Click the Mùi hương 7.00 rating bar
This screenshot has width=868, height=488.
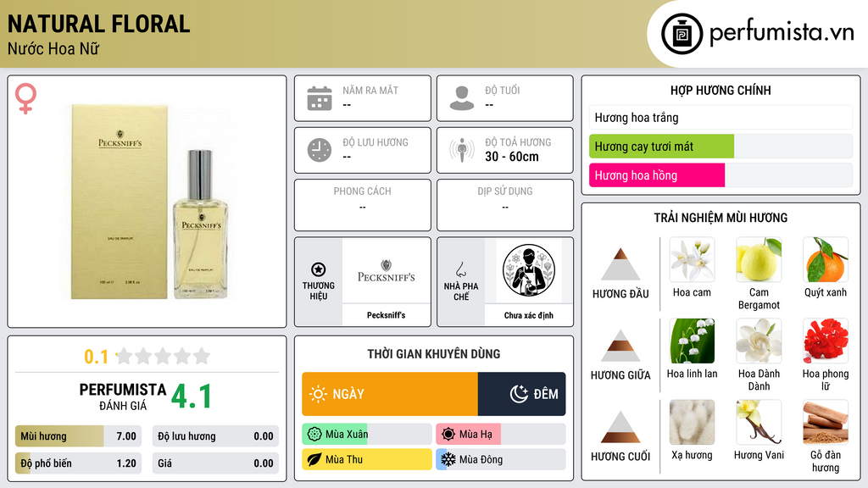click(78, 436)
